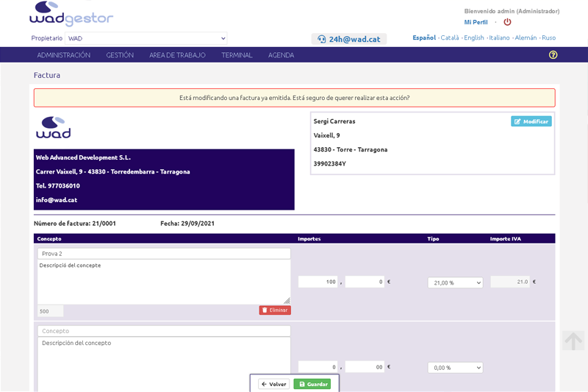Click the first row cents field showing 0
The image size is (588, 392).
pos(365,282)
